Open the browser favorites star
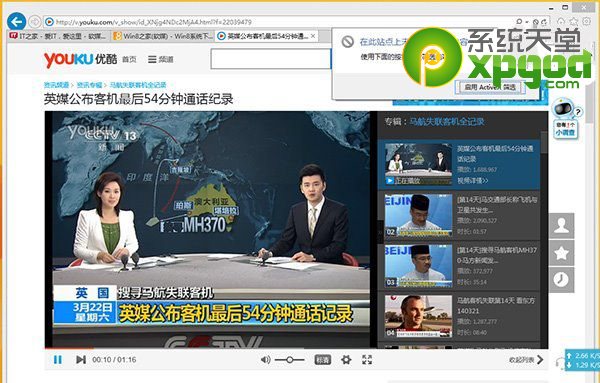600x383 pixels. [x=574, y=21]
